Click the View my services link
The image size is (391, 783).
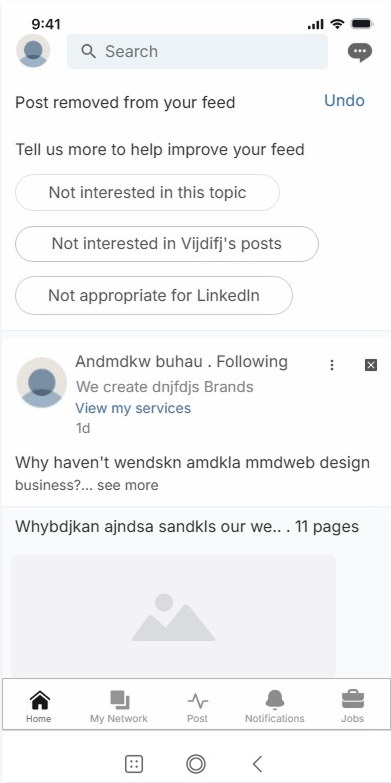133,408
